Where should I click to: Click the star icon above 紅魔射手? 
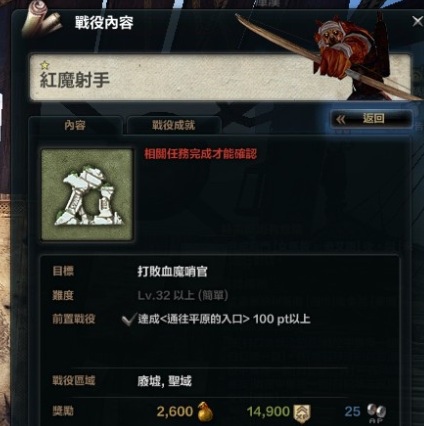pyautogui.click(x=44, y=65)
